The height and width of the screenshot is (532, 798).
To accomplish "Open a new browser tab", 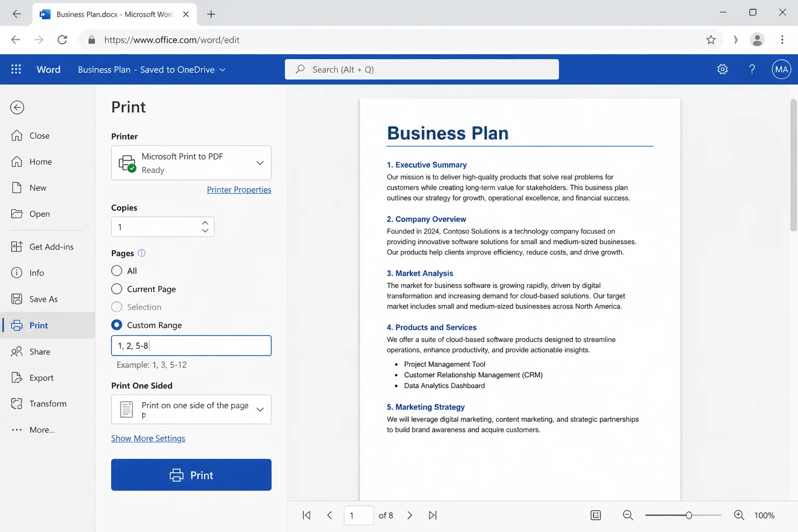I will (x=211, y=14).
